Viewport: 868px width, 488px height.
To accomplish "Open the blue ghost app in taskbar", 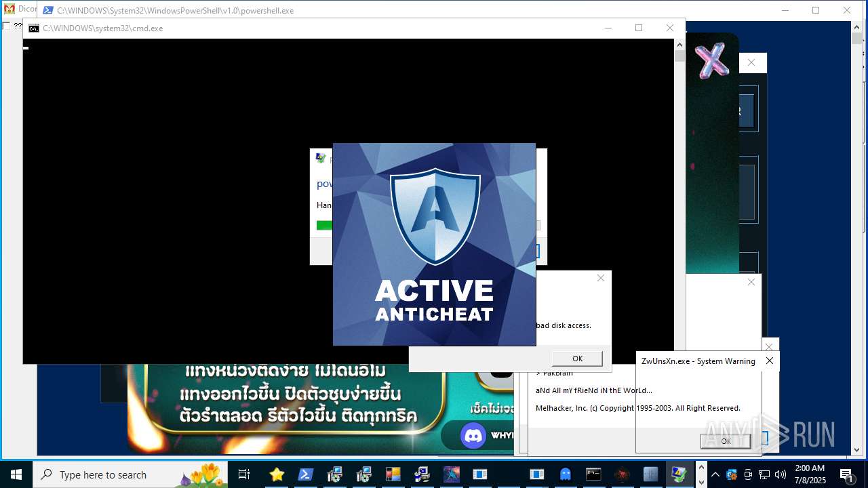I will click(566, 474).
